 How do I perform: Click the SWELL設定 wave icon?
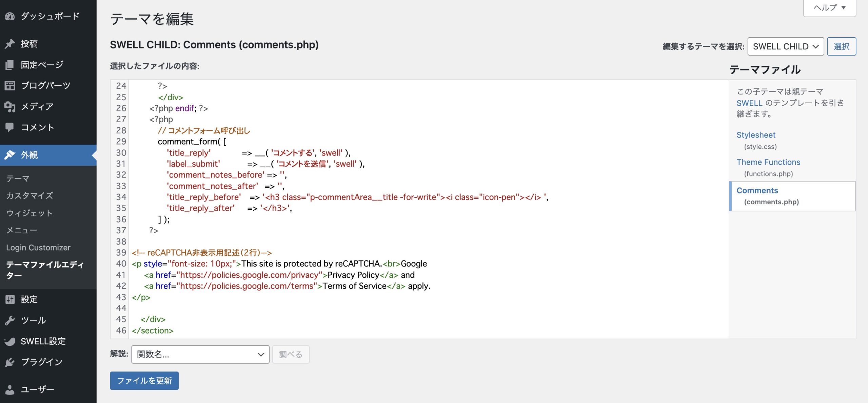point(10,341)
